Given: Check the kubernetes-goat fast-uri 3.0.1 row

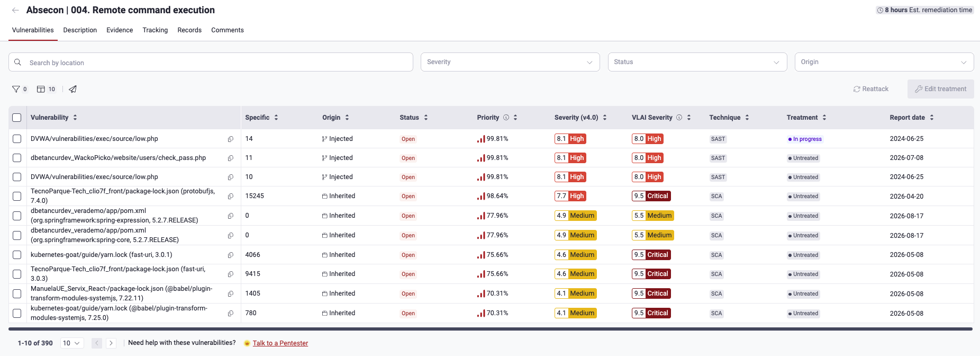Looking at the screenshot, I should 17,255.
